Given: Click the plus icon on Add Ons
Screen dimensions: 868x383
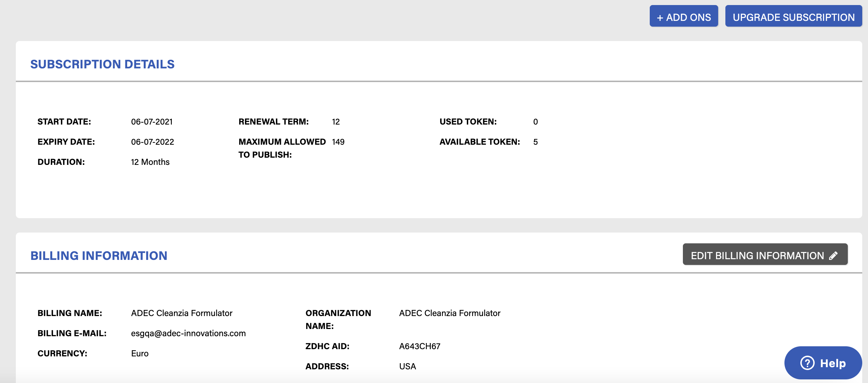Looking at the screenshot, I should coord(660,18).
